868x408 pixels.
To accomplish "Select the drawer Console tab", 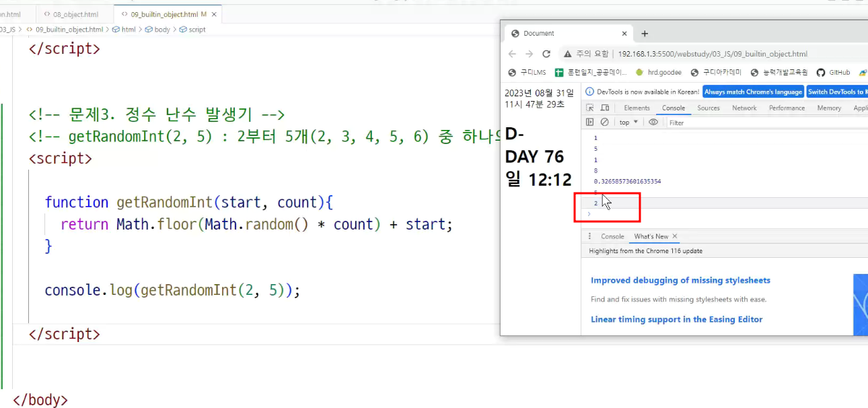I will coord(612,236).
